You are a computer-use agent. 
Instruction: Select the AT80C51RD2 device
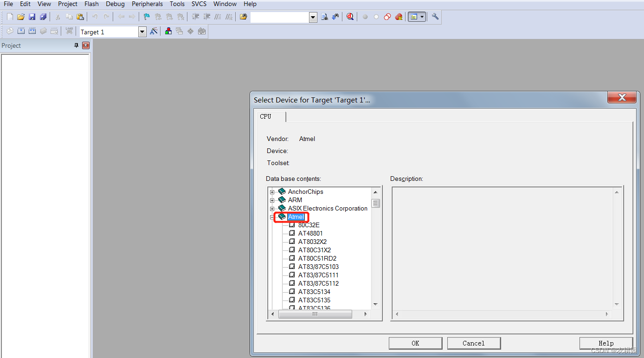[x=317, y=258]
